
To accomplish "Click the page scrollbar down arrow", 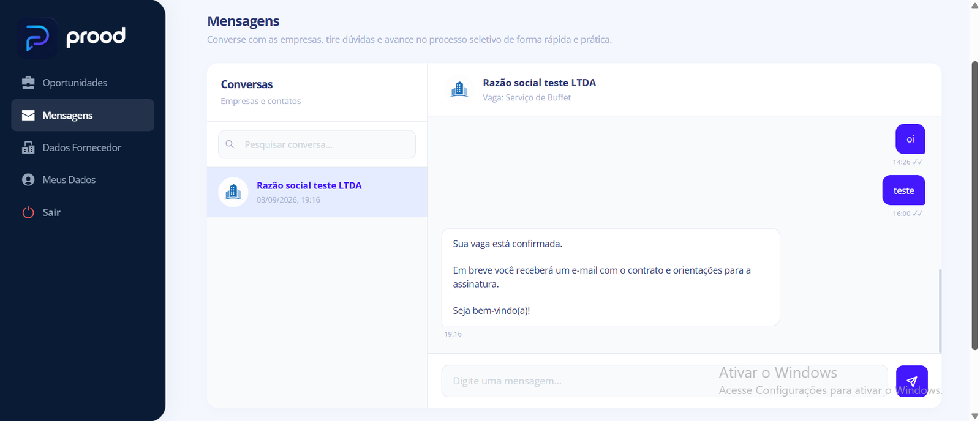I will [975, 416].
